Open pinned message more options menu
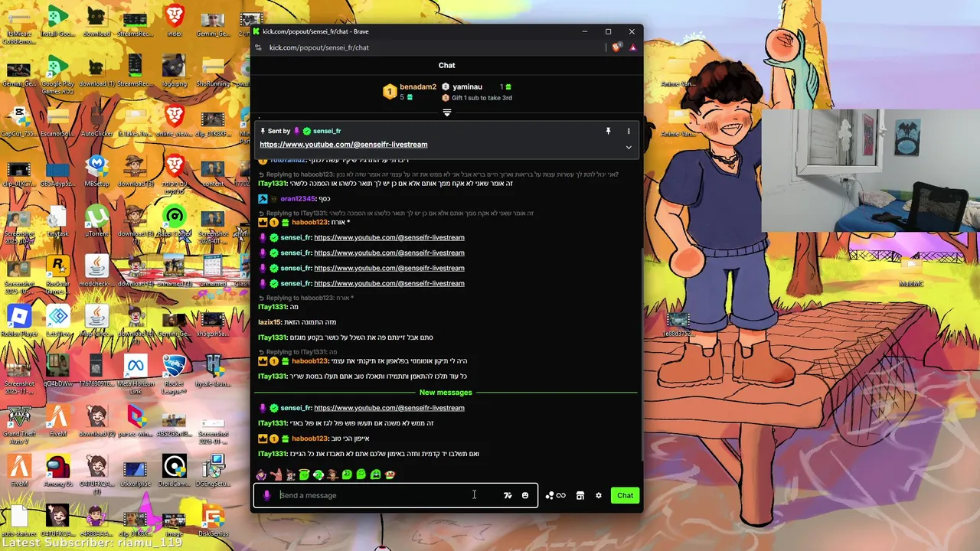 (629, 131)
